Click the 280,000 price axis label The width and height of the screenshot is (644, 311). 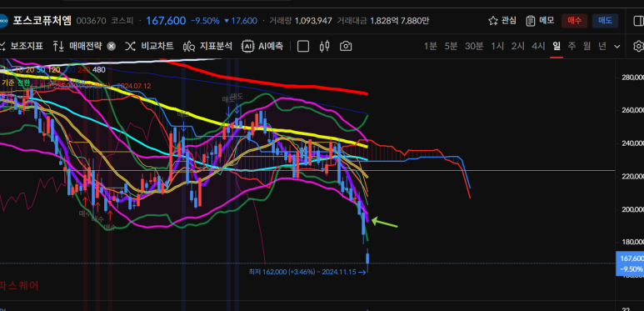(632, 78)
